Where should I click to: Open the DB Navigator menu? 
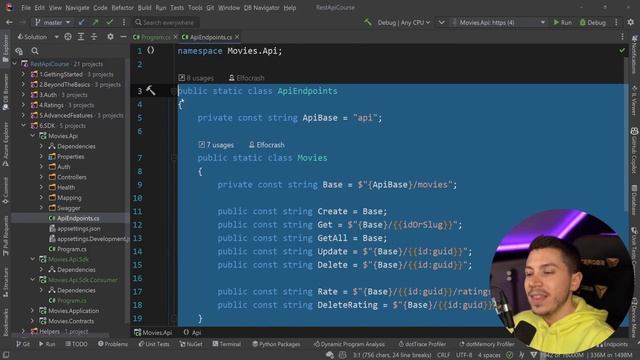click(262, 8)
